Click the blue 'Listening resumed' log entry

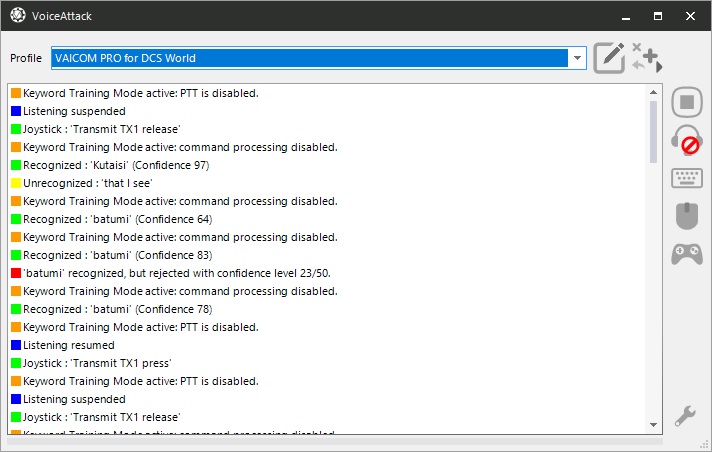[x=63, y=345]
